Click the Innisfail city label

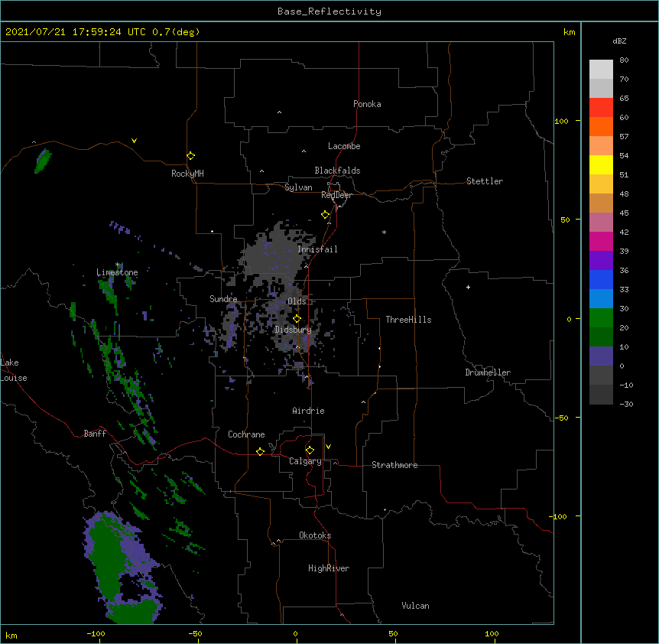tap(317, 249)
